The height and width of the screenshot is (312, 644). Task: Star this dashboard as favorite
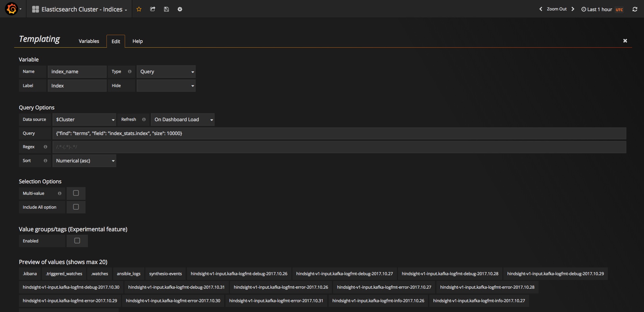(x=139, y=9)
